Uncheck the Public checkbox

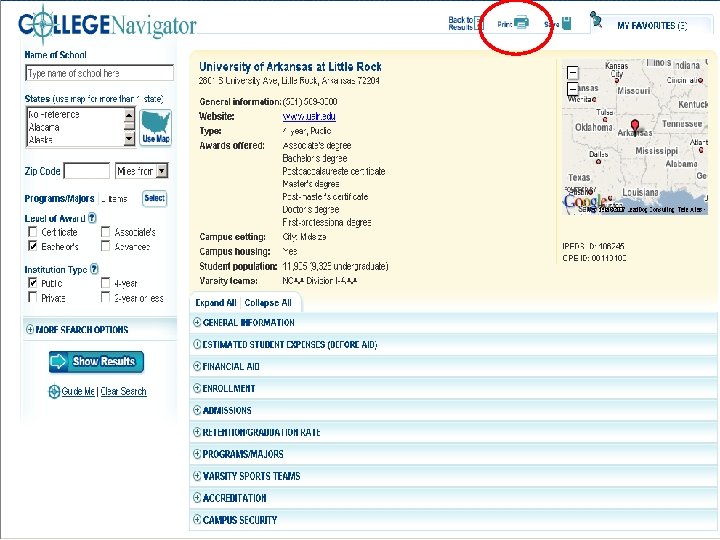[x=33, y=282]
